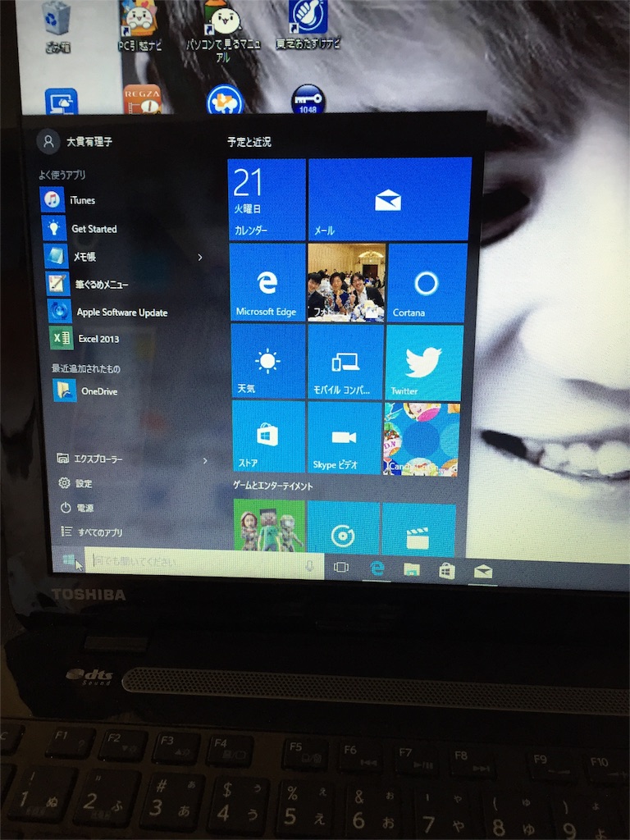
Task: Click 最近追加されたもの section label
Action: [x=85, y=368]
